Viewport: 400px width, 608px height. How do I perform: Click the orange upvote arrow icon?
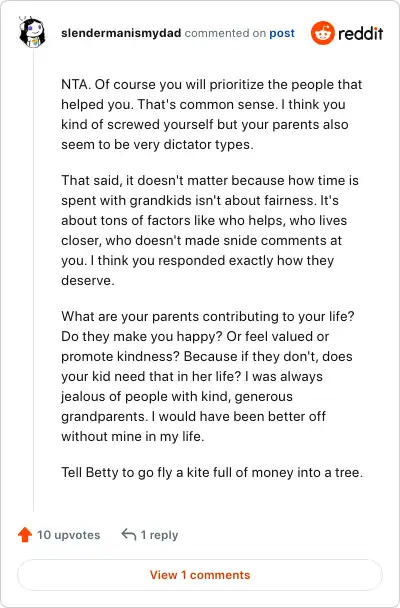coord(25,535)
